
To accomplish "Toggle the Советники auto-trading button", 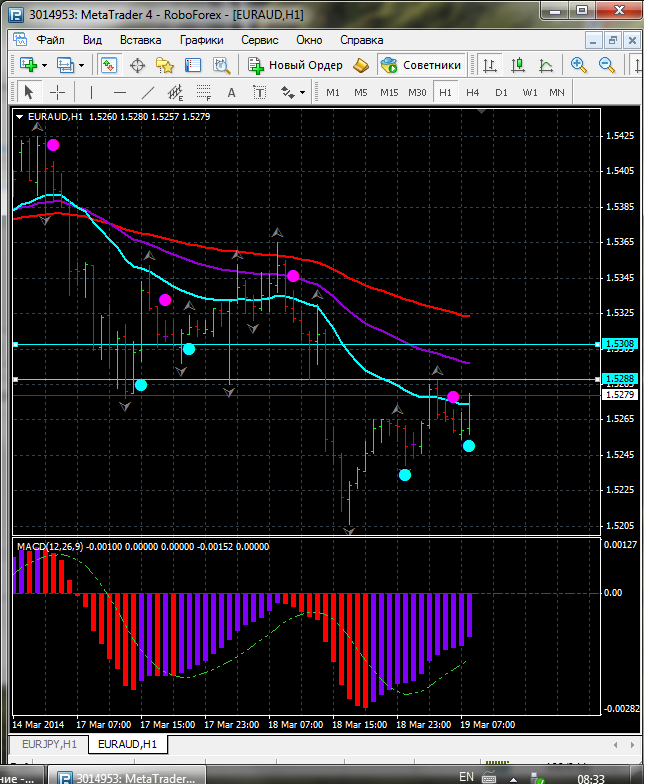I will [421, 65].
